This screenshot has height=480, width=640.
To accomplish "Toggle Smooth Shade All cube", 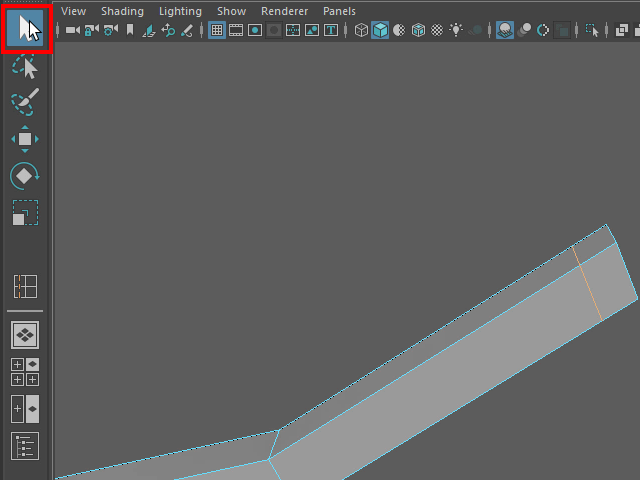I will (x=380, y=30).
